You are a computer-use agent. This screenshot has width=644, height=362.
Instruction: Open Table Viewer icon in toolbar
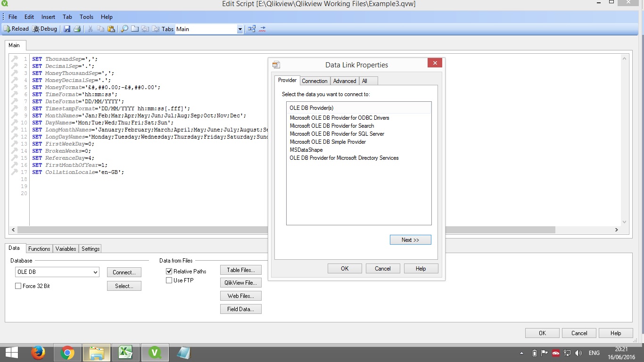click(252, 29)
